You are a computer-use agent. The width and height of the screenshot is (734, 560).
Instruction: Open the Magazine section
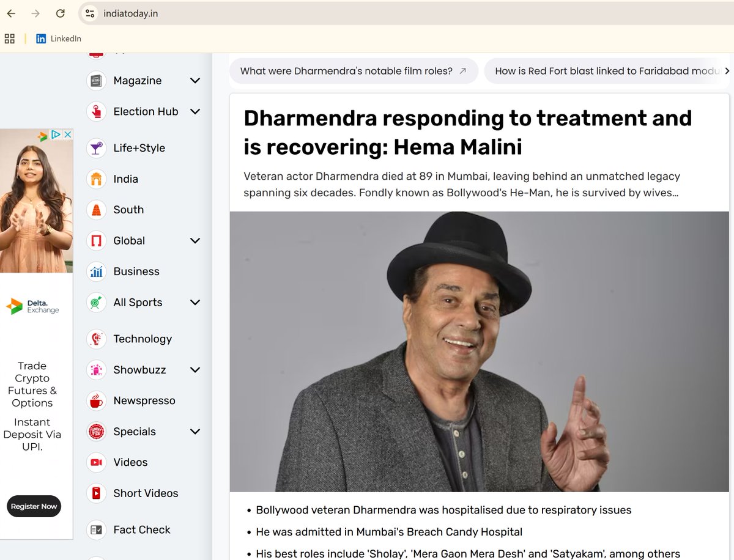[x=138, y=81]
